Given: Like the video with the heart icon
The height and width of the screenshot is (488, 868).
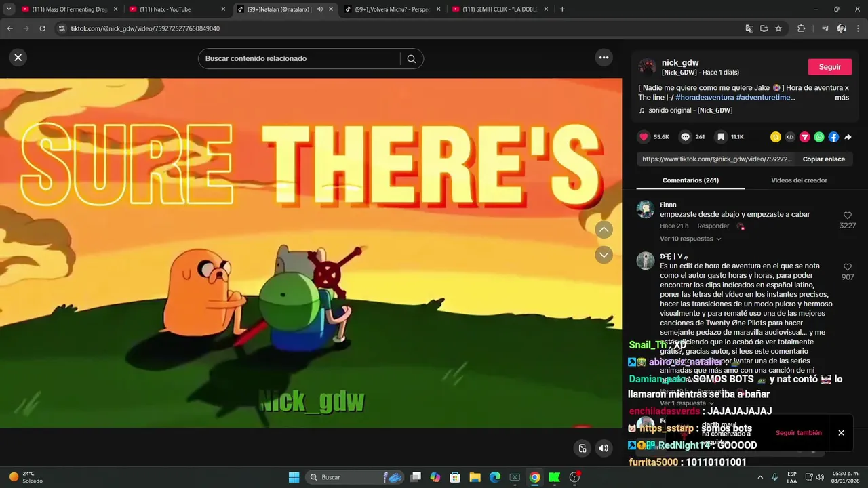Looking at the screenshot, I should 644,136.
